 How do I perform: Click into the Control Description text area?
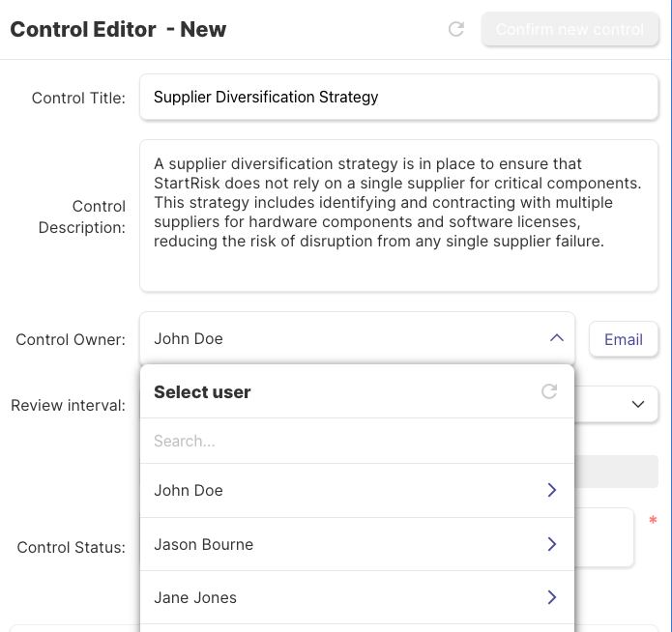tap(398, 215)
